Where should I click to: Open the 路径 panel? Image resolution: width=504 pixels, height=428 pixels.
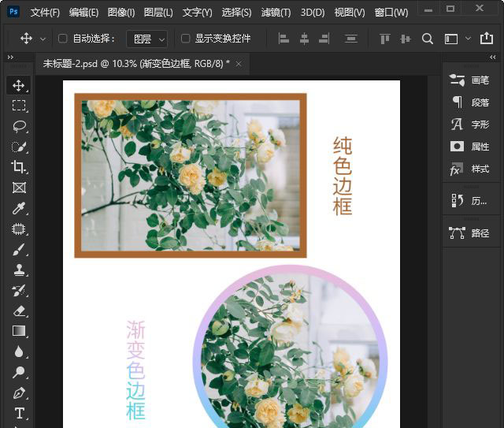coord(471,233)
